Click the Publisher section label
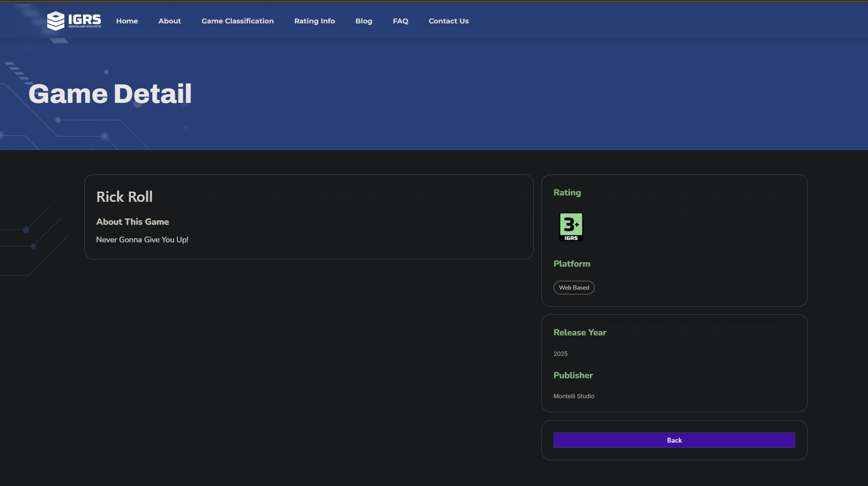The width and height of the screenshot is (868, 486). [x=573, y=375]
